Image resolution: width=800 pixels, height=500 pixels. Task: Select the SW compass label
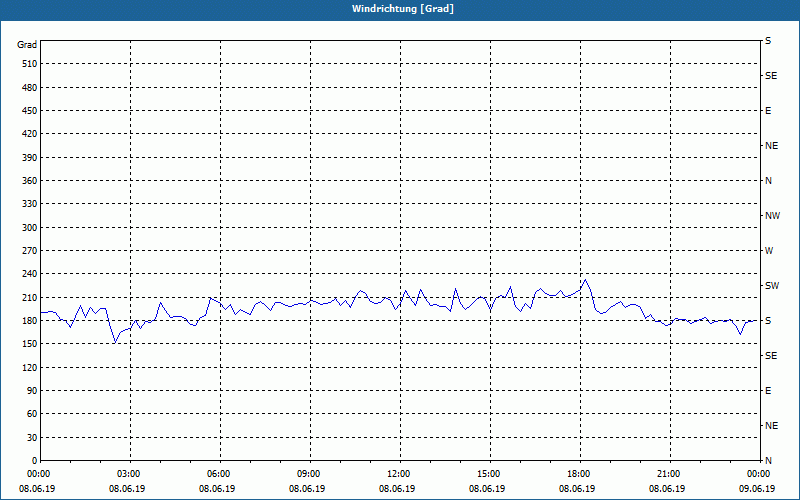tap(772, 286)
